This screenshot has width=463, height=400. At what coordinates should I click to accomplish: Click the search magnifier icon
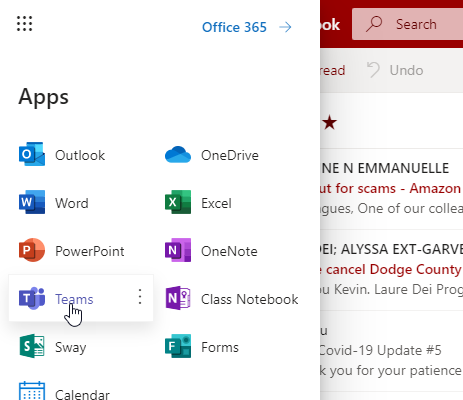pyautogui.click(x=374, y=24)
